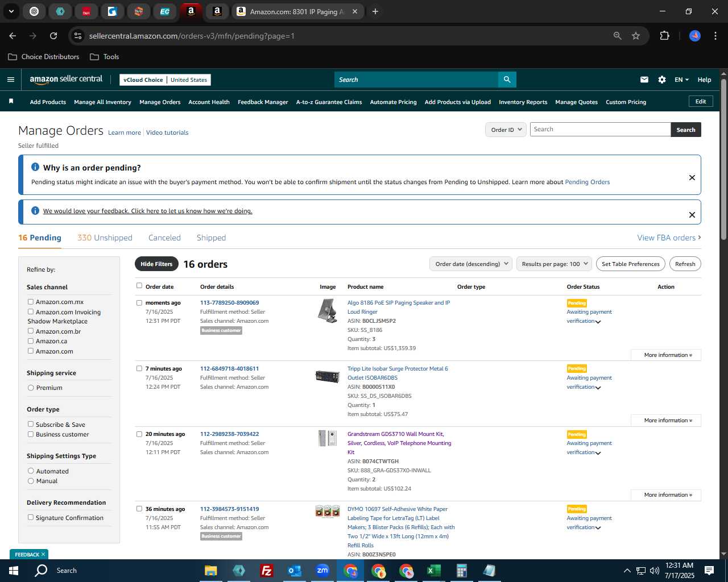Viewport: 728px width, 582px height.
Task: Open the View FBA orders link
Action: [669, 238]
